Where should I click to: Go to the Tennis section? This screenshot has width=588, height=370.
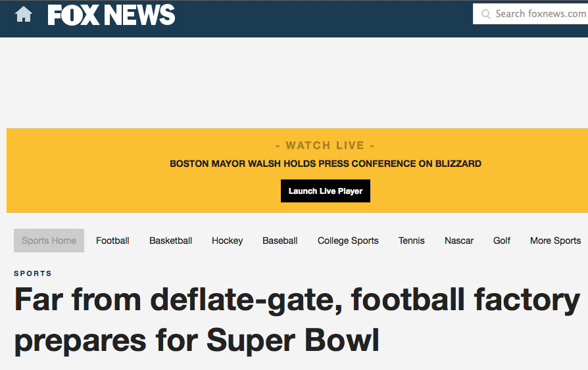(x=411, y=241)
